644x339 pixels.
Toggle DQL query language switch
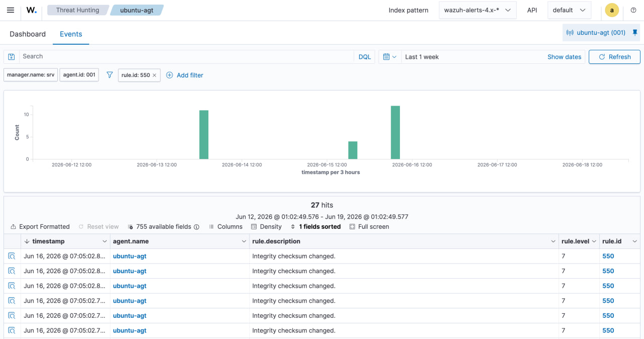click(x=365, y=57)
